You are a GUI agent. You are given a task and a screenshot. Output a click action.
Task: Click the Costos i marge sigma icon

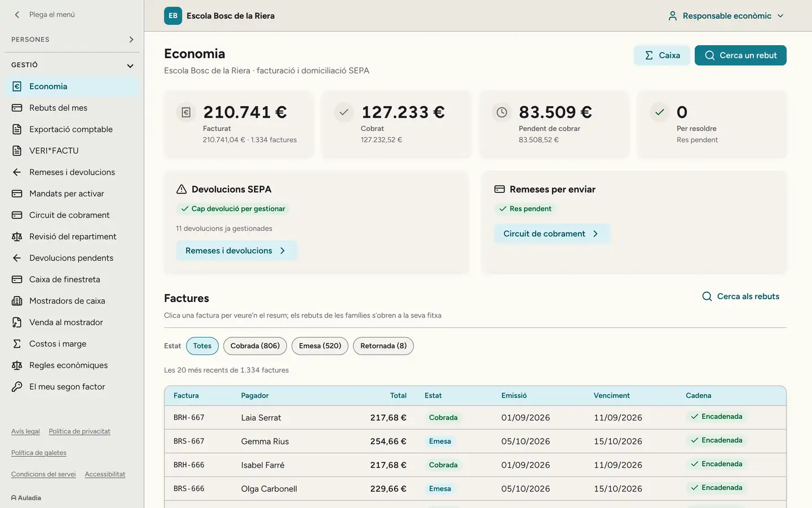click(17, 344)
